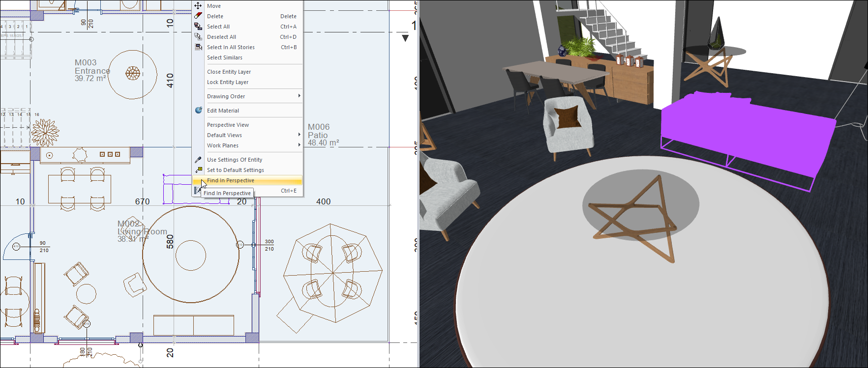Viewport: 868px width, 368px height.
Task: Click the Set to Default Settings icon
Action: (x=198, y=170)
